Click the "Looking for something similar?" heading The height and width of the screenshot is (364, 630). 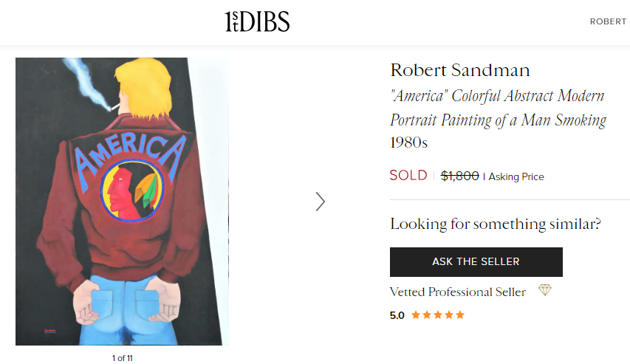tap(496, 224)
